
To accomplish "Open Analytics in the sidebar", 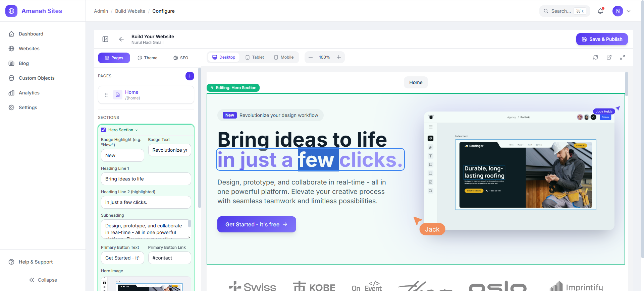I will pos(29,93).
